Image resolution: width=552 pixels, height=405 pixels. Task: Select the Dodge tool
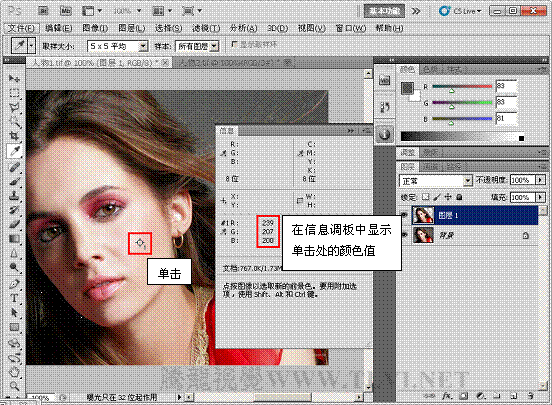[x=14, y=268]
